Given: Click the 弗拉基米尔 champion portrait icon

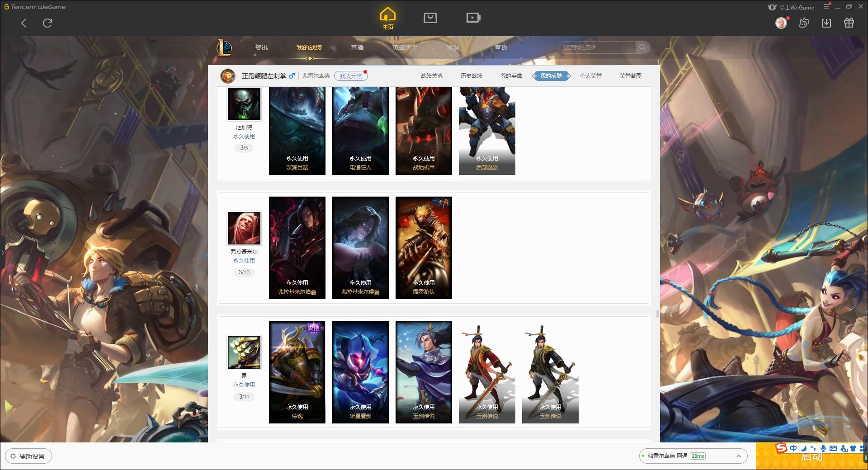Looking at the screenshot, I should coord(244,228).
